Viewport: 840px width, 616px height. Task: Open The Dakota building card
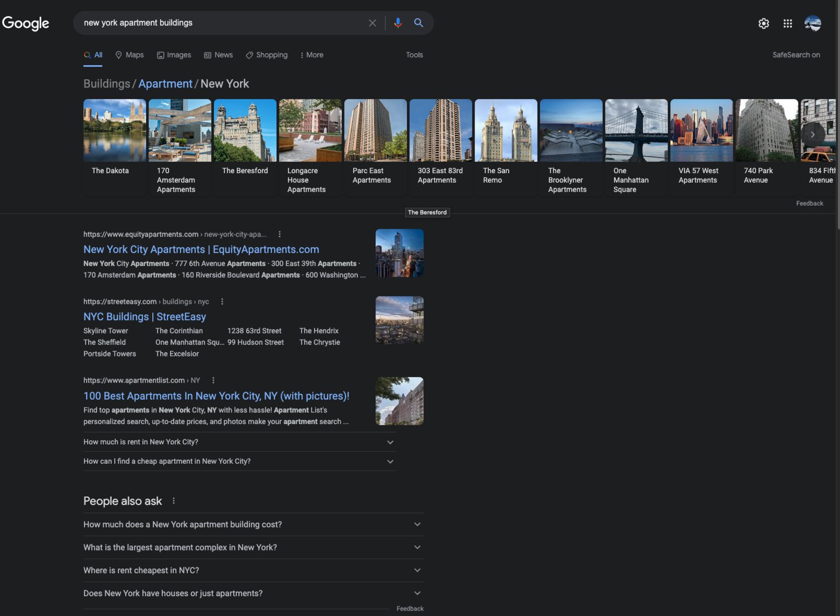114,147
